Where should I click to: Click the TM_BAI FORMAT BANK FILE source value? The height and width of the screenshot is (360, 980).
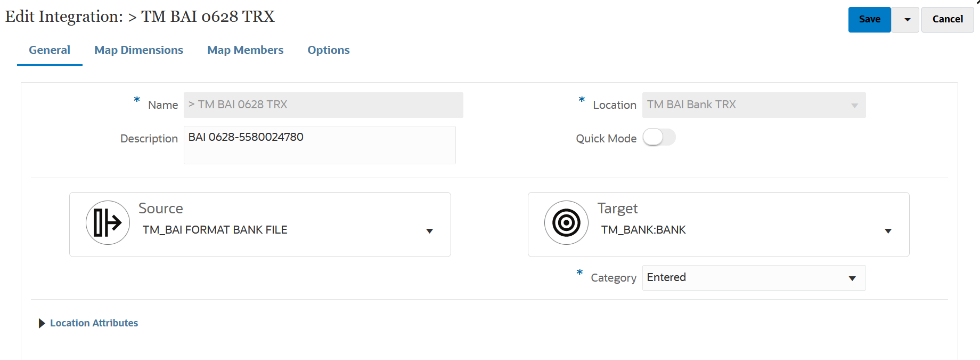point(215,230)
